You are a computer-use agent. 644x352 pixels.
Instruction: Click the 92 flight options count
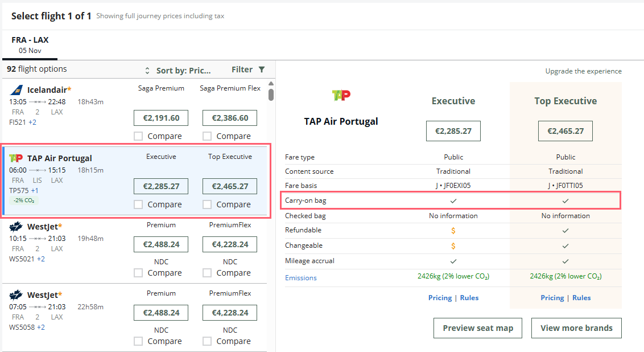point(36,69)
